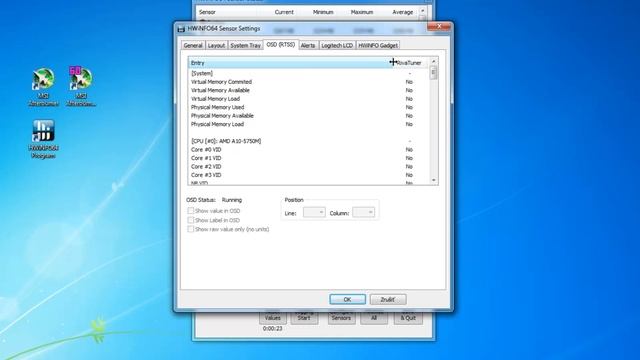Viewport: 640px width, 360px height.
Task: Open the System Tray tab
Action: [x=245, y=45]
